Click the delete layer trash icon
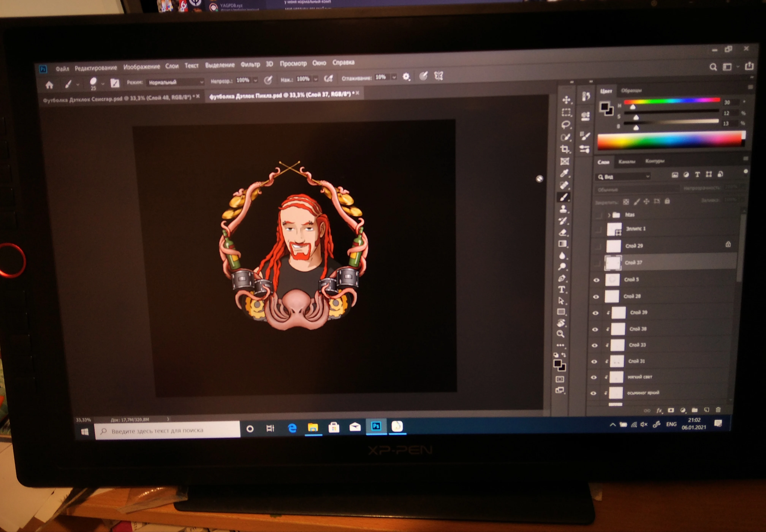This screenshot has height=532, width=766. [x=718, y=410]
